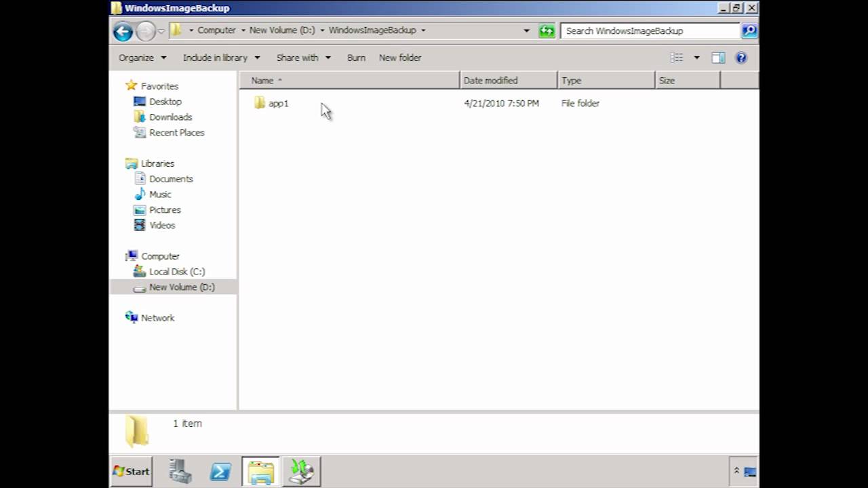Open Windows Server Backup taskbar icon
868x488 pixels.
(301, 471)
